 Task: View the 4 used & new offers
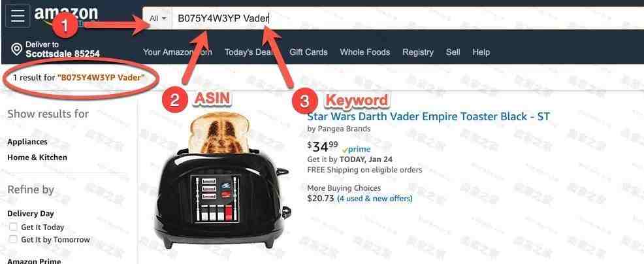(x=374, y=199)
